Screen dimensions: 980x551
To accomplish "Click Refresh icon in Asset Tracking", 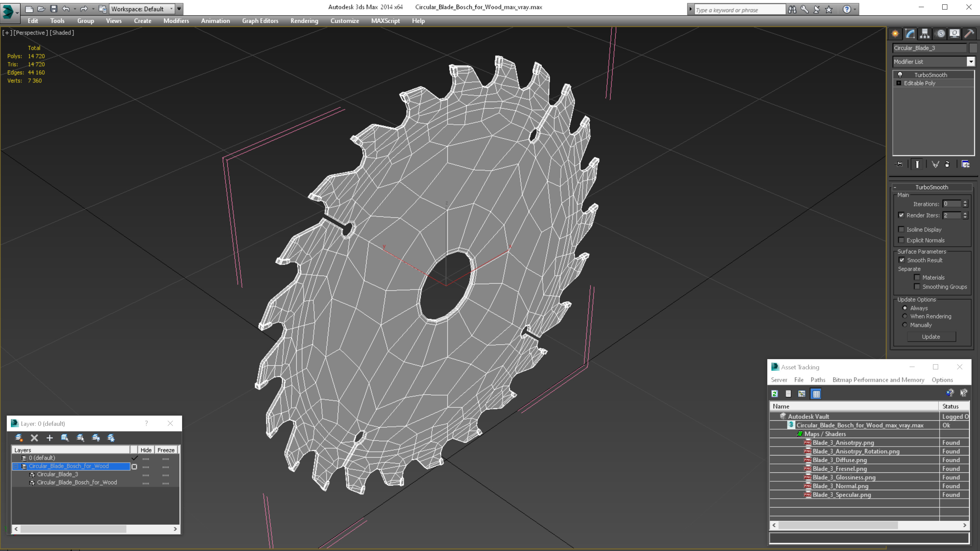I will click(x=774, y=394).
